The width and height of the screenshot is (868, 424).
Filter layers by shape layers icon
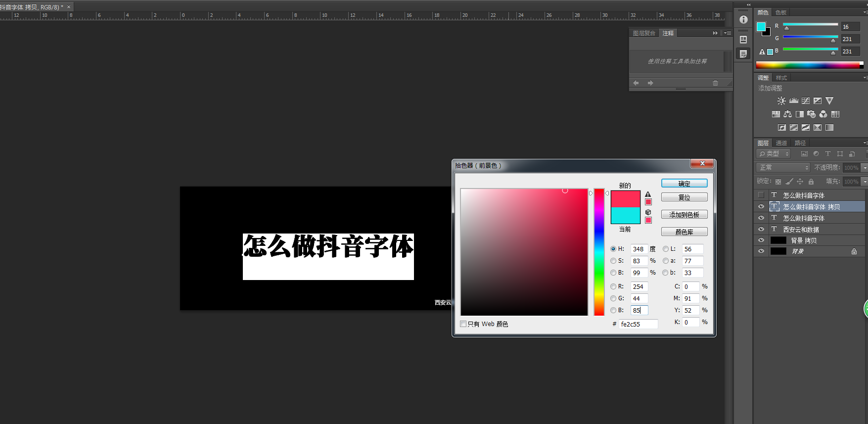pyautogui.click(x=840, y=154)
